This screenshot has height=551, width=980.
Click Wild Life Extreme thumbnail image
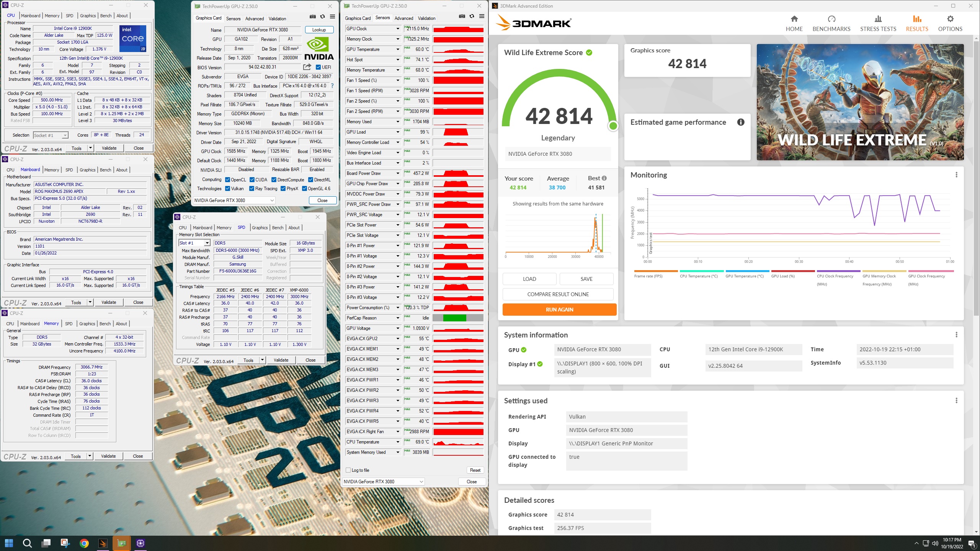(x=860, y=102)
